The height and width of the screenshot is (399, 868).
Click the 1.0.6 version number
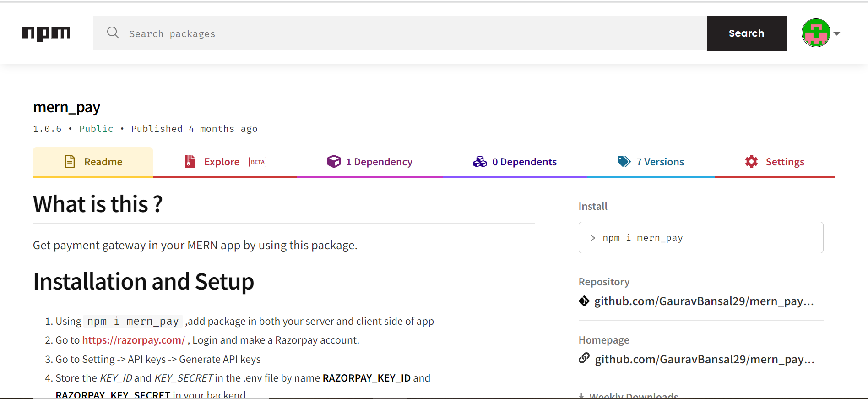click(47, 129)
